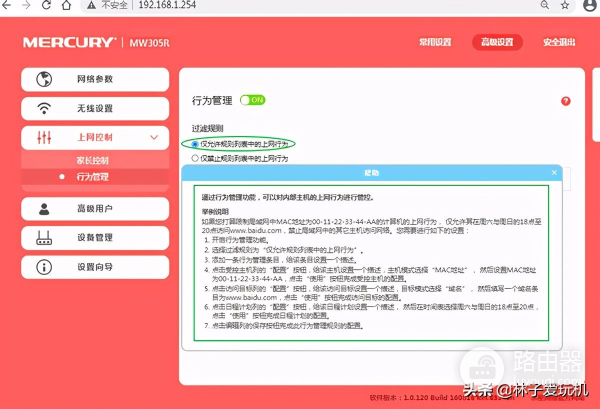Click the MERCURY logo
Screen dimensions: 600x409
coord(69,42)
